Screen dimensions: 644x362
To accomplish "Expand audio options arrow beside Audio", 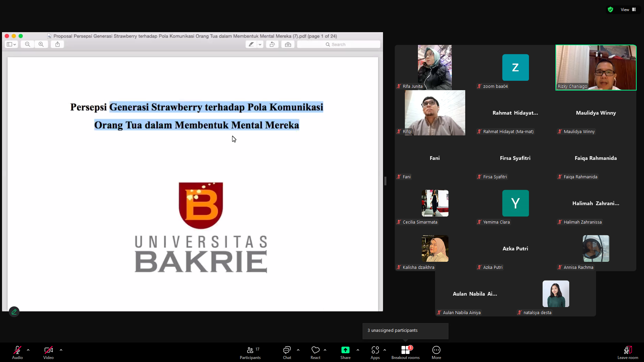I will [x=28, y=350].
